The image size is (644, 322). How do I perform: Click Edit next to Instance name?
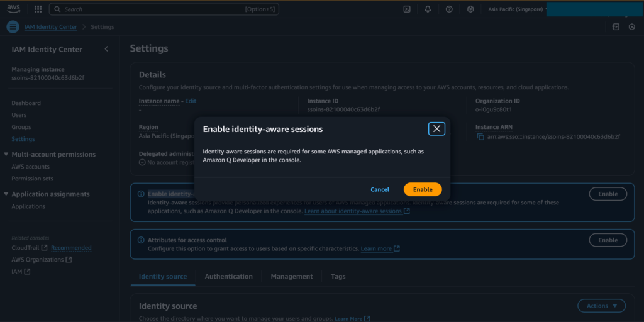point(191,101)
